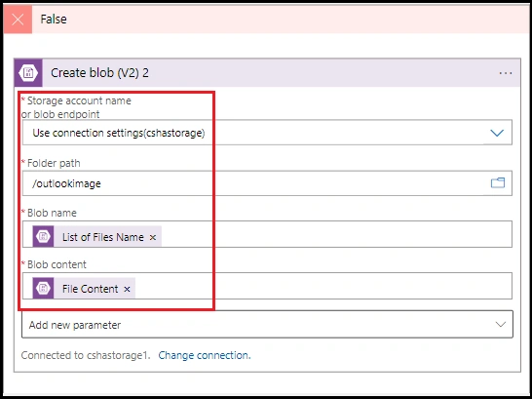Image resolution: width=532 pixels, height=399 pixels.
Task: Click the Add new parameter chevron
Action: coord(501,325)
